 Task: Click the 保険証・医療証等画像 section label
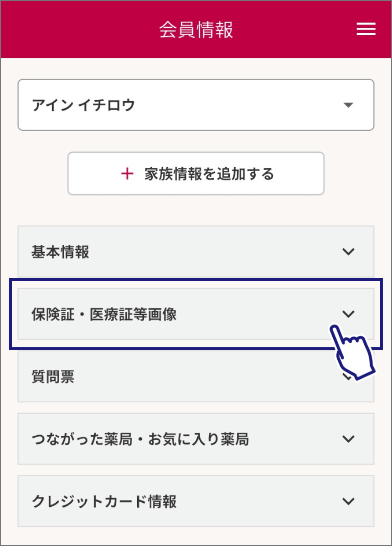(104, 314)
